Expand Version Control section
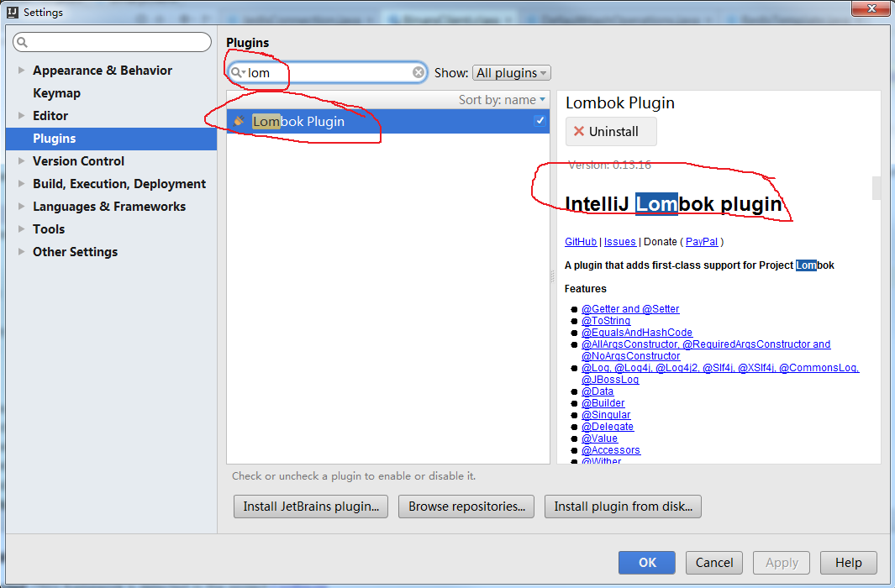This screenshot has height=588, width=895. click(x=22, y=160)
